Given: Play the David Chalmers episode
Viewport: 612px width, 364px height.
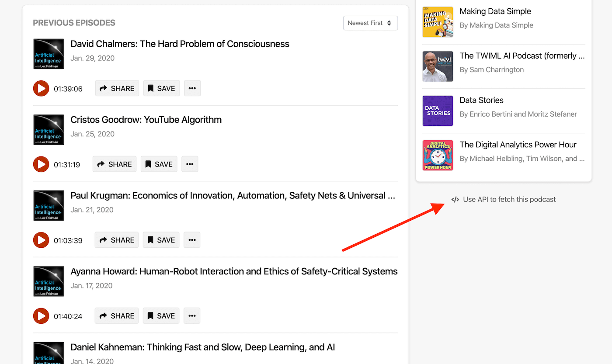Looking at the screenshot, I should (41, 88).
